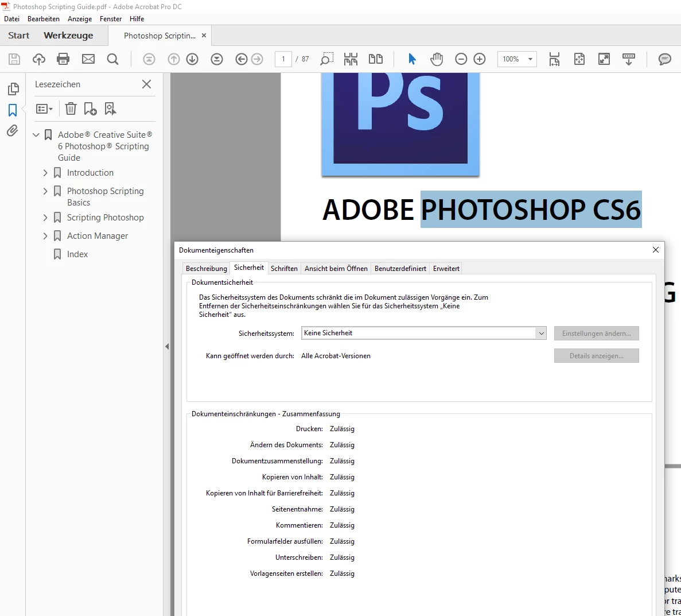The width and height of the screenshot is (681, 616).
Task: Go to previous view arrow
Action: point(242,59)
